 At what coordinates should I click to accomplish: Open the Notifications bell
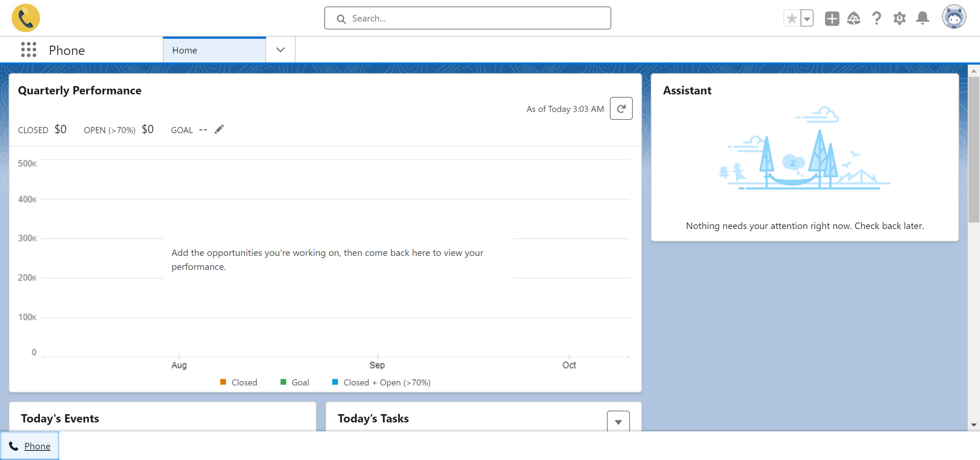point(922,18)
